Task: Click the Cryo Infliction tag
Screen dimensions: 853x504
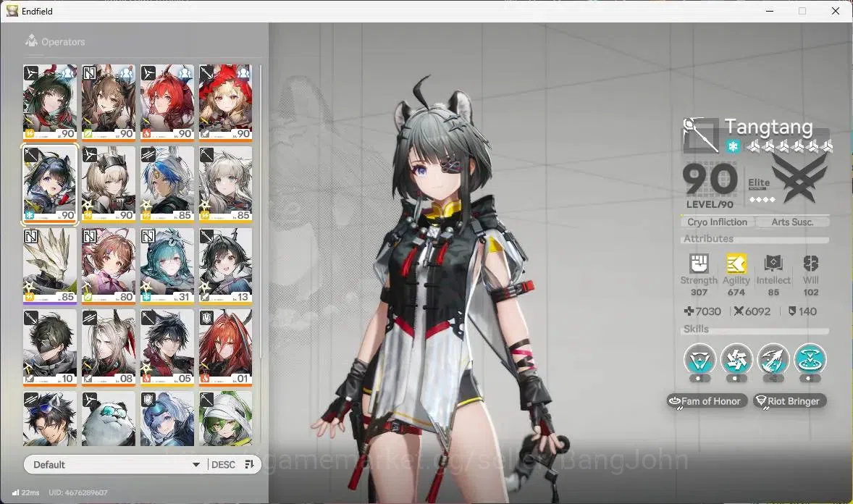Action: click(717, 222)
